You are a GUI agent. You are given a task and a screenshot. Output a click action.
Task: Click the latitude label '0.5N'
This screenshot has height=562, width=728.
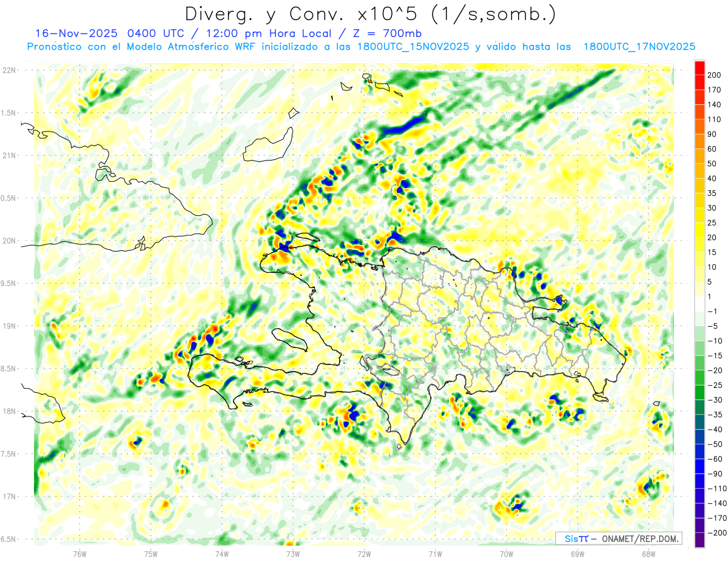8,198
